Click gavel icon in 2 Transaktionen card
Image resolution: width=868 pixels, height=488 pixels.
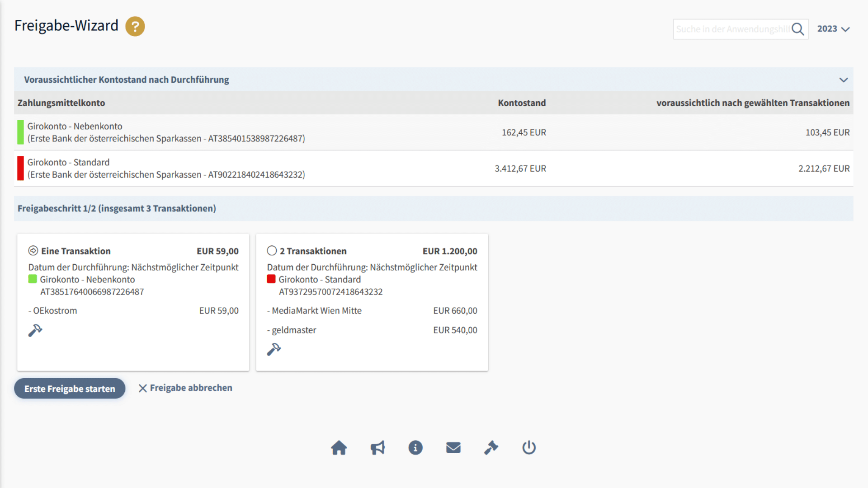tap(274, 350)
